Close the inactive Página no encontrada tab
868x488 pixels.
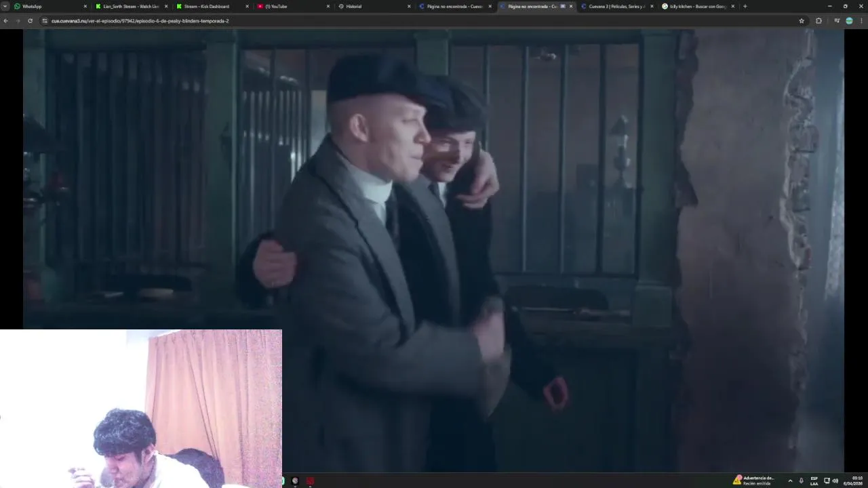(x=490, y=6)
